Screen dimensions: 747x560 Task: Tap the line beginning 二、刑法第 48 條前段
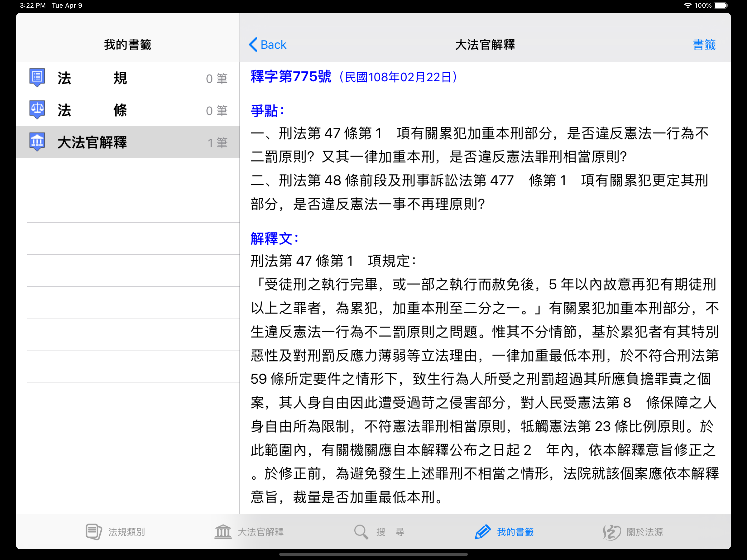click(479, 180)
